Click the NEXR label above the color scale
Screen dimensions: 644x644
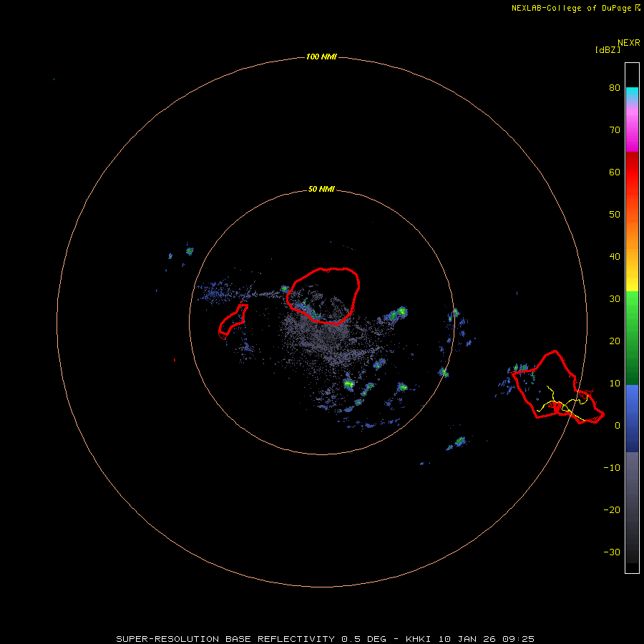click(x=628, y=43)
